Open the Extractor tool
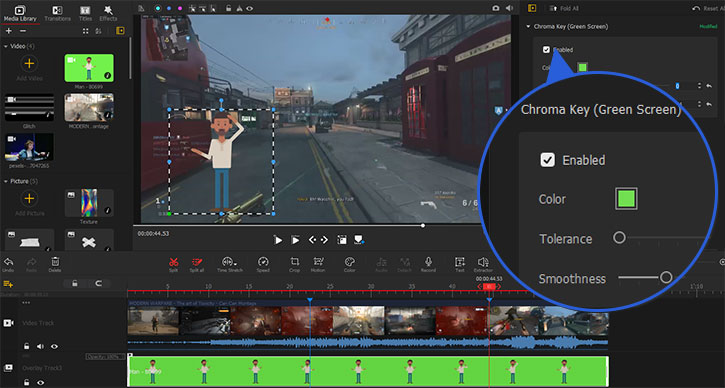The height and width of the screenshot is (388, 725). [483, 265]
